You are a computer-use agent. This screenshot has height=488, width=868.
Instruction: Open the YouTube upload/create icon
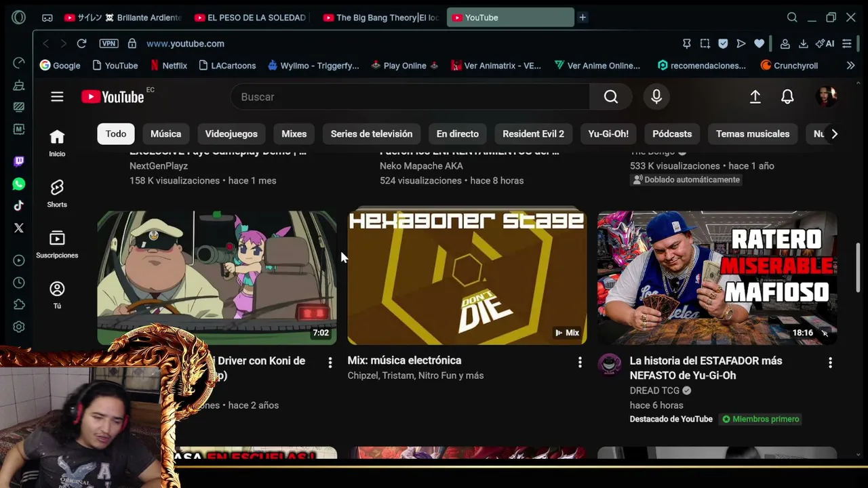(755, 97)
